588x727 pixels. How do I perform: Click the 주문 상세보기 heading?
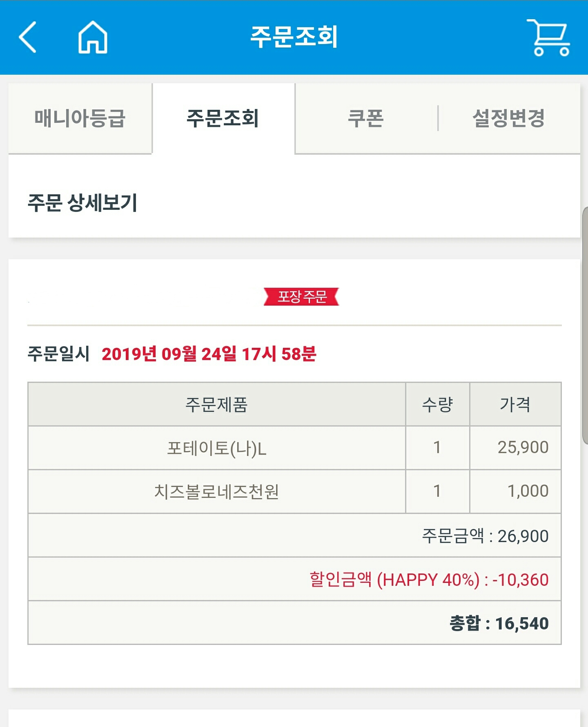coord(82,203)
